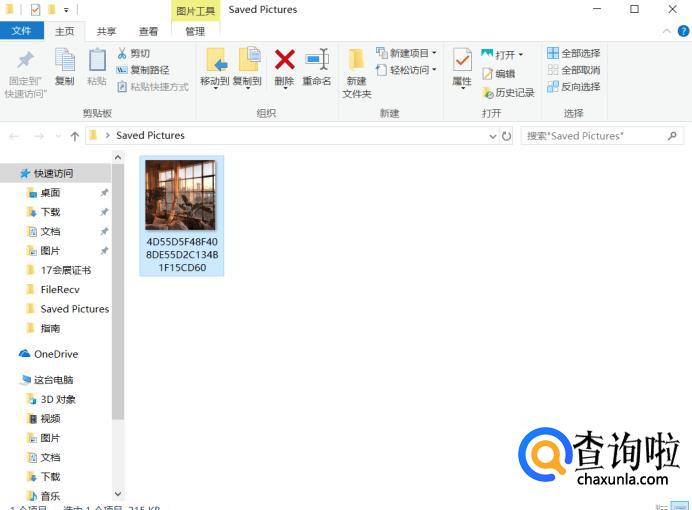Switch to the 主页 tab
The image size is (692, 510).
point(64,31)
